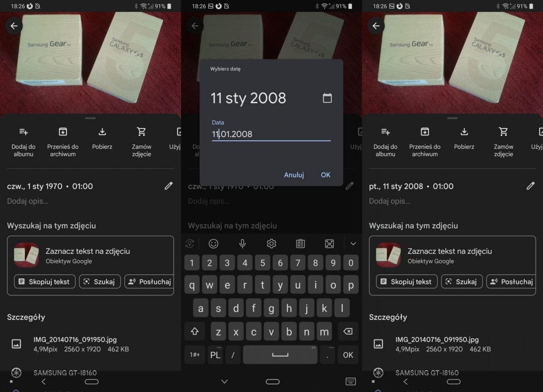543x392 pixels.
Task: Hide keyboard with nav bar down chevron
Action: coord(224,382)
